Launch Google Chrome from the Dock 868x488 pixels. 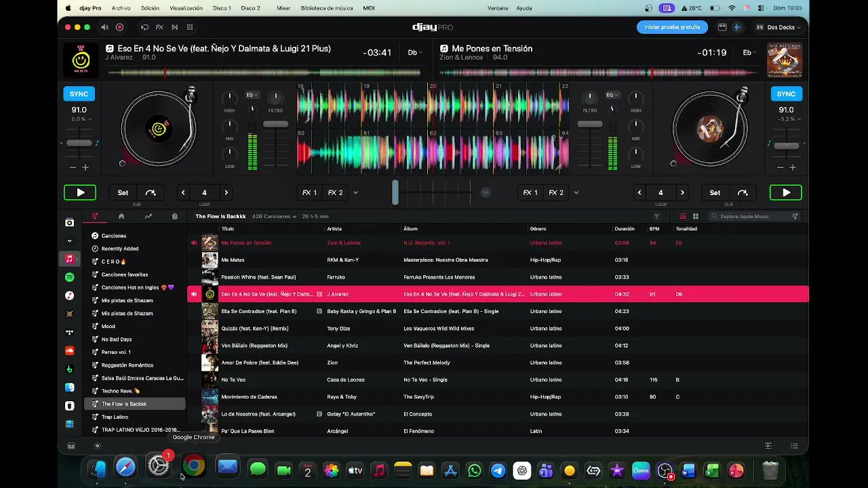click(194, 468)
